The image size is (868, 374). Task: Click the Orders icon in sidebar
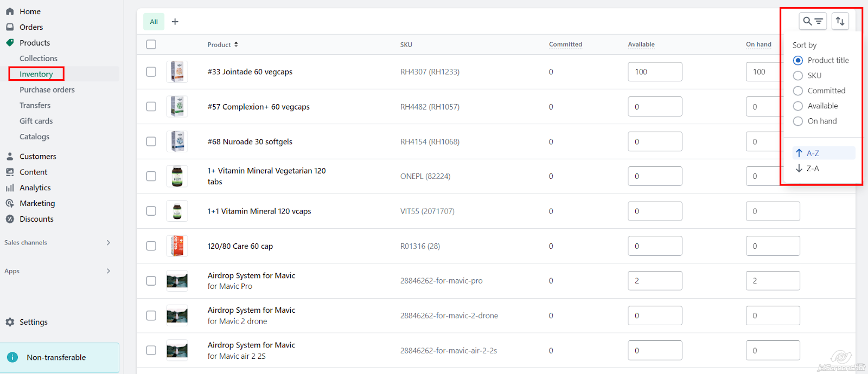[10, 27]
